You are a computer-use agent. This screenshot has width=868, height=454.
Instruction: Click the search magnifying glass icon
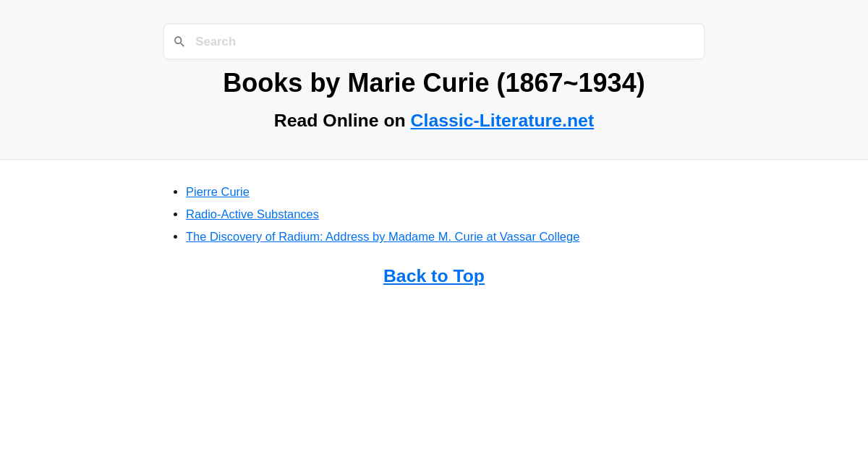point(179,41)
